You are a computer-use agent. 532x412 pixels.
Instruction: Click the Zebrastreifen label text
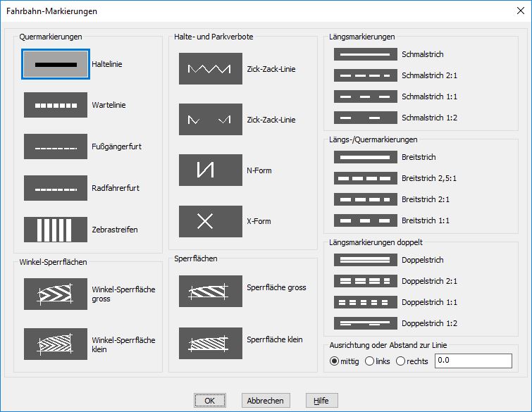pos(115,230)
